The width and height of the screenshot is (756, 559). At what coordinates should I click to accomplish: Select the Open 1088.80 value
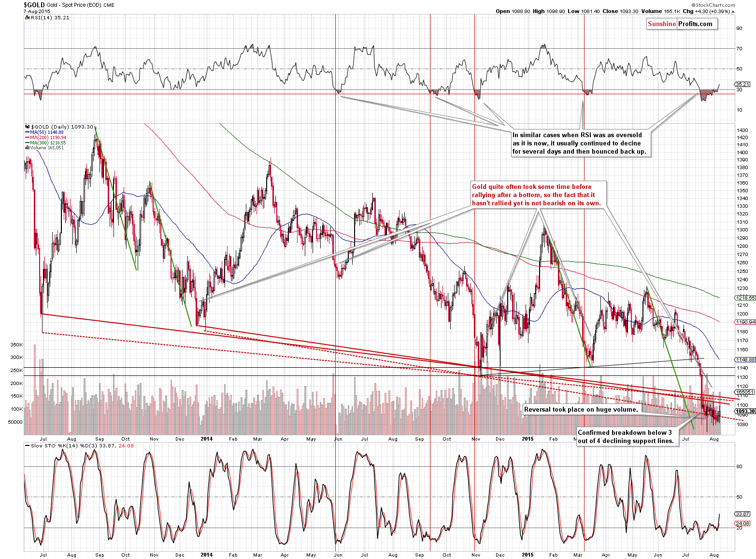pyautogui.click(x=513, y=11)
